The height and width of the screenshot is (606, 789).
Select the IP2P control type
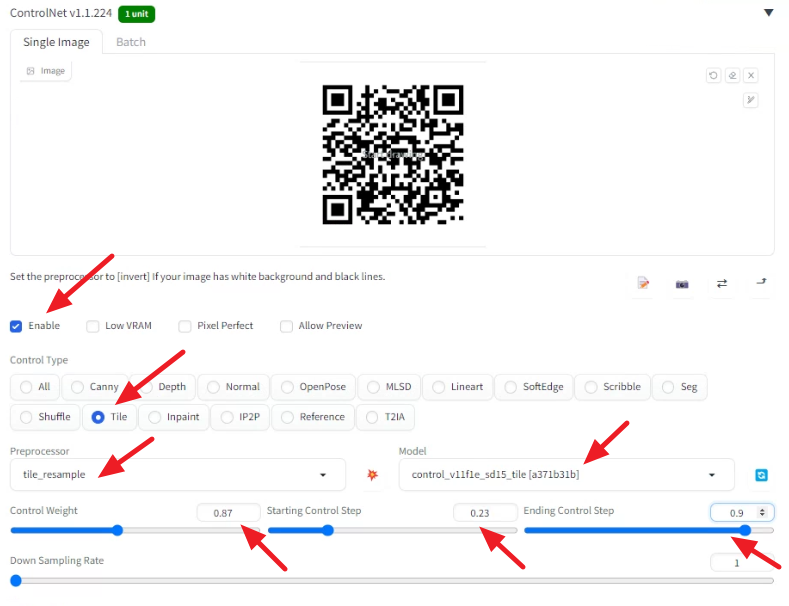pyautogui.click(x=240, y=417)
